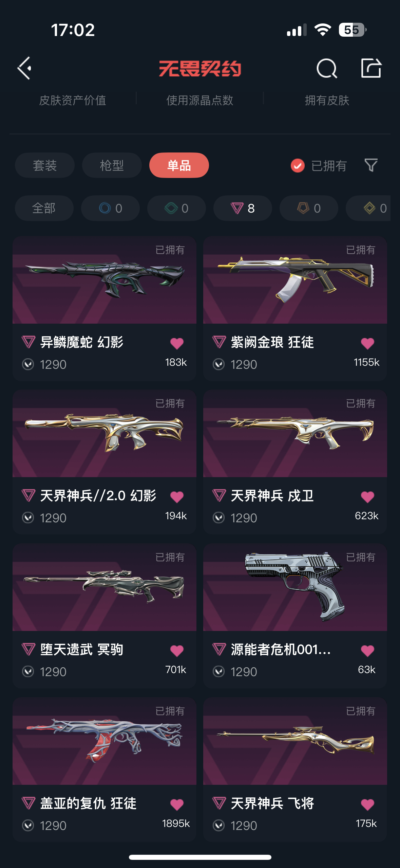400x868 pixels.
Task: Open the 使用源晶点数 section
Action: pos(200,101)
